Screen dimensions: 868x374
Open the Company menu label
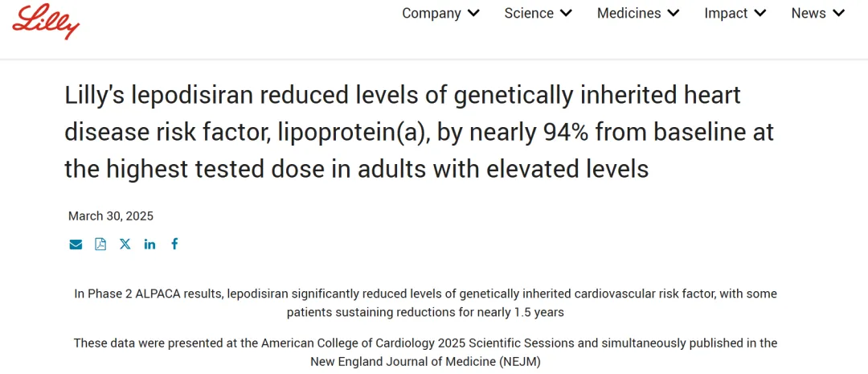[x=432, y=14]
